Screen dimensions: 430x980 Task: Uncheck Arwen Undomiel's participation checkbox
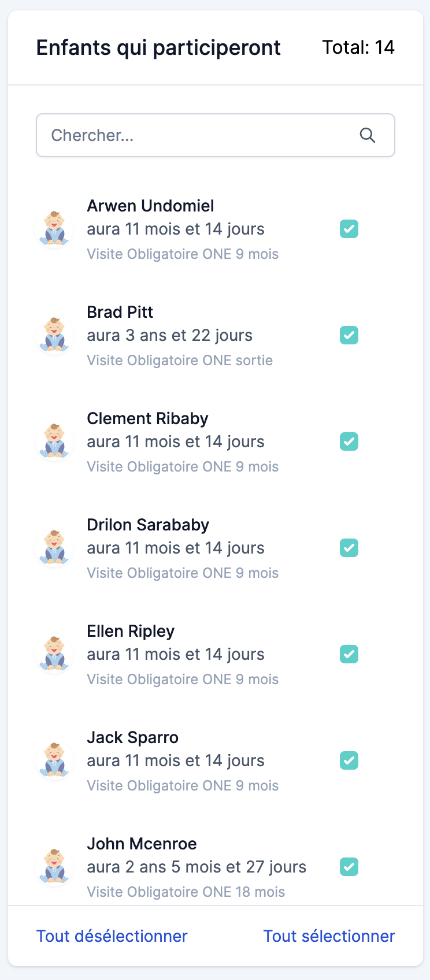coord(349,229)
